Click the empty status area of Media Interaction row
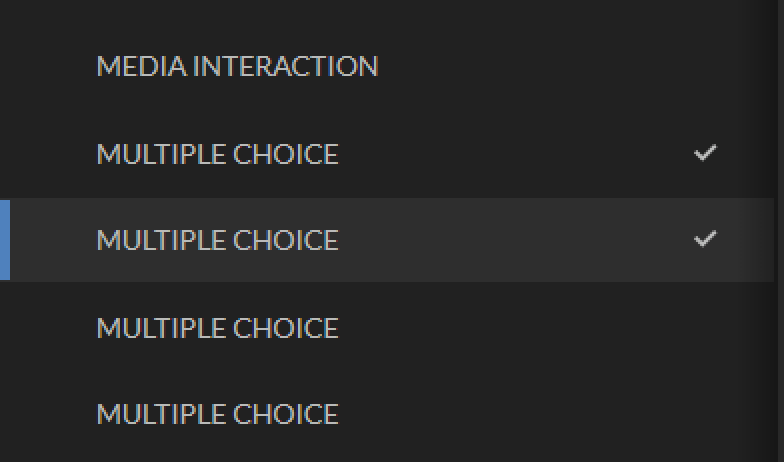Viewport: 784px width, 462px height. [x=705, y=67]
